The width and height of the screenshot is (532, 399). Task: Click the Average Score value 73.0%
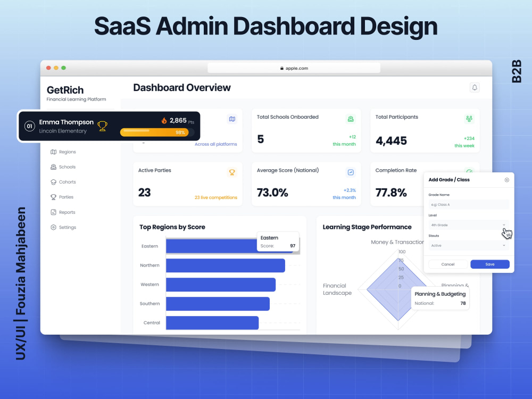272,193
